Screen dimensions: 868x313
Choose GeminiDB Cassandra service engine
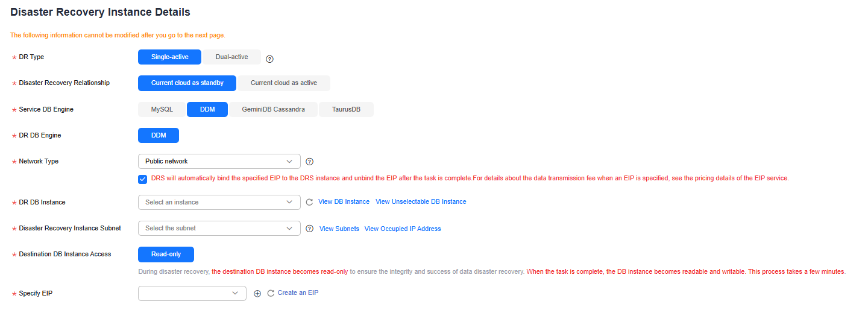274,109
